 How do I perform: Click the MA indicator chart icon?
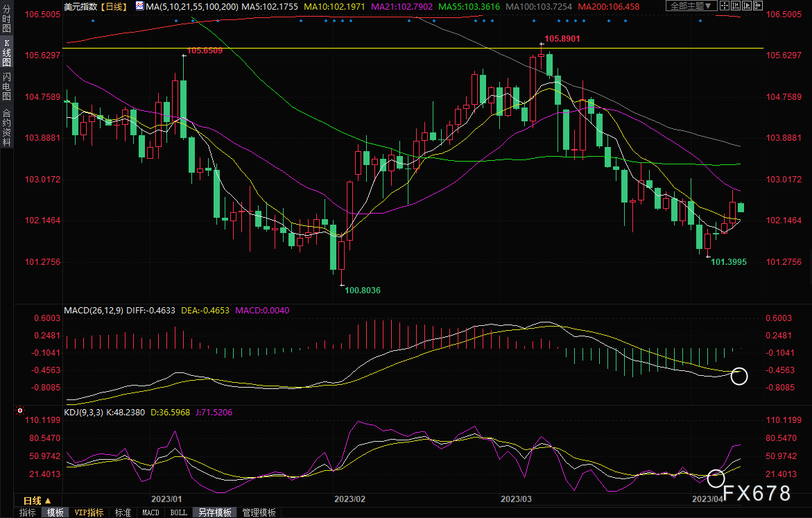point(139,6)
